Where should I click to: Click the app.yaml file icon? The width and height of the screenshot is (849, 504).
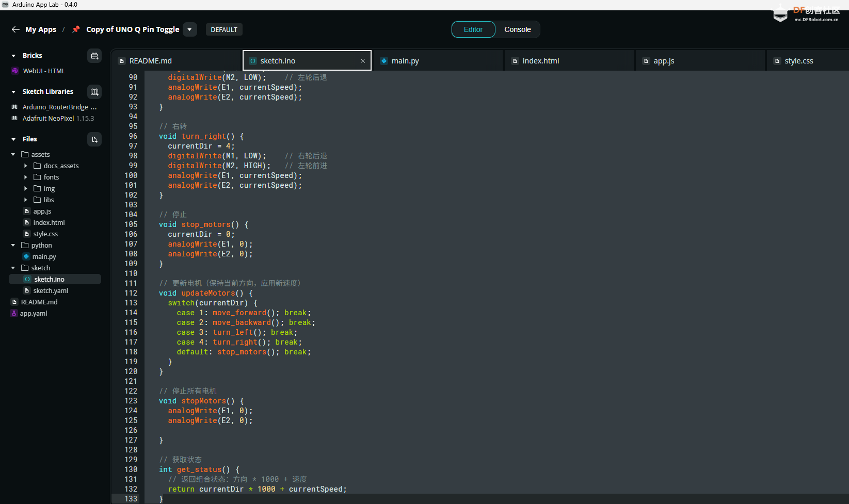click(x=14, y=314)
